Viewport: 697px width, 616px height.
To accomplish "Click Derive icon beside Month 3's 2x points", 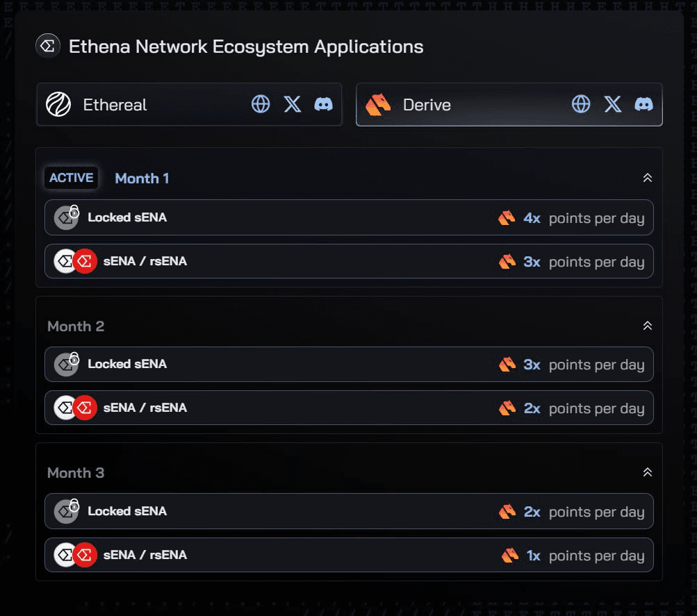I will coord(507,512).
